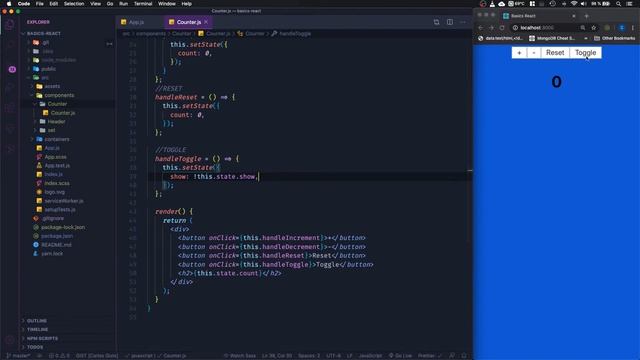Reload the localhost page
This screenshot has height=360, width=640.
coord(502,28)
